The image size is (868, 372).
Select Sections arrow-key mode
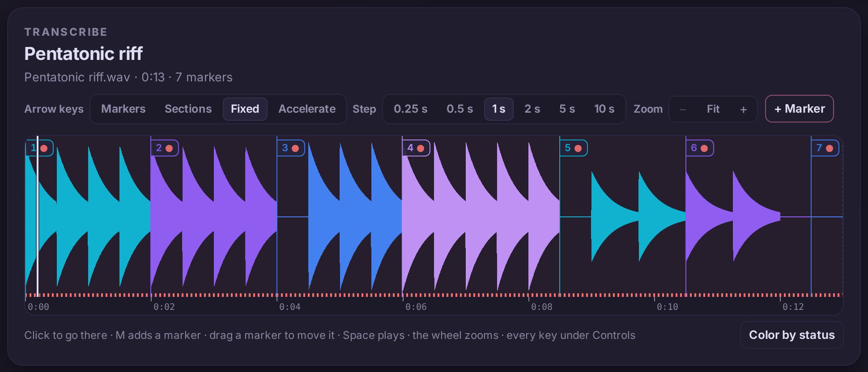(x=188, y=109)
